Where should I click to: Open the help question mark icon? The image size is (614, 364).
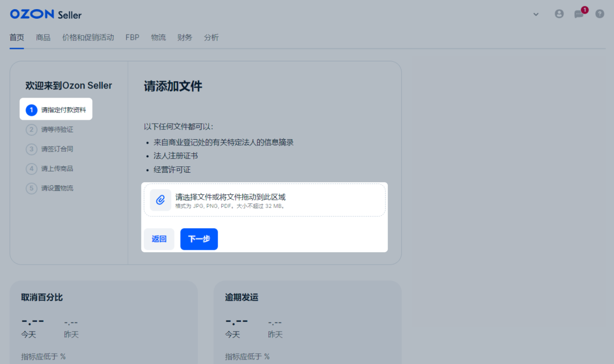(600, 14)
